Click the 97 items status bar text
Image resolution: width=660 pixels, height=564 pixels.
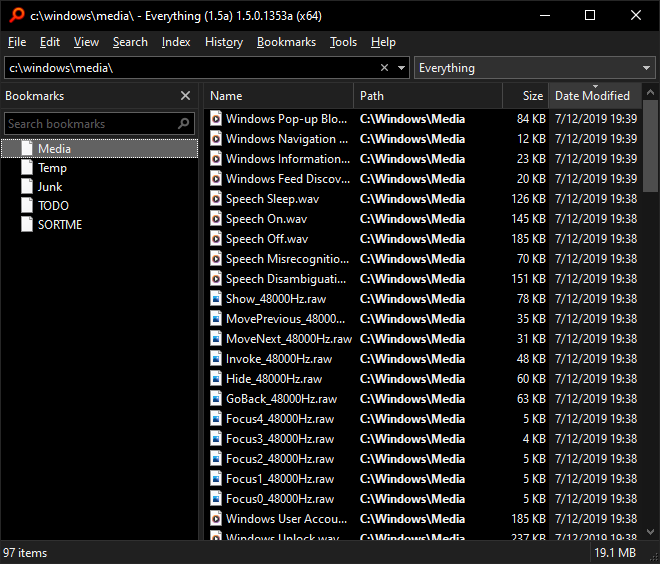[x=25, y=553]
